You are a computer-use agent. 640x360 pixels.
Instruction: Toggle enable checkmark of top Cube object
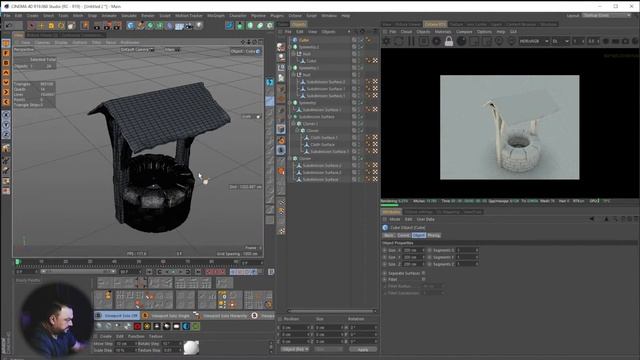pyautogui.click(x=361, y=40)
